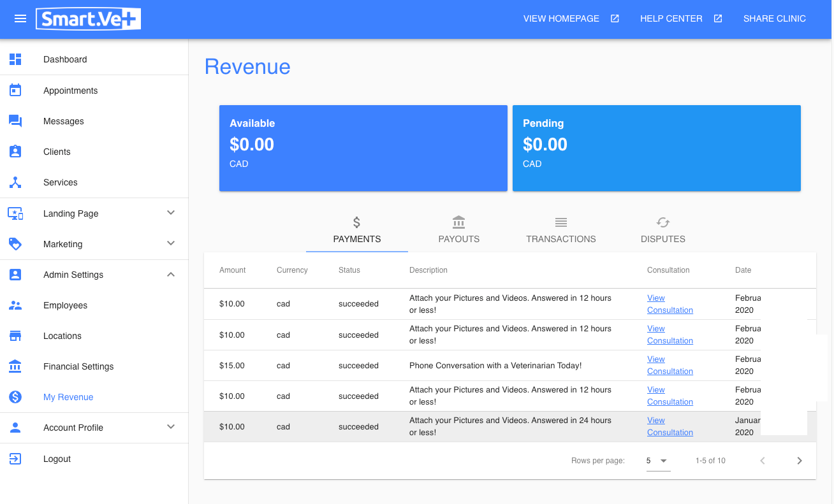Open Financial Settings in the sidebar
The height and width of the screenshot is (504, 834).
(x=94, y=366)
